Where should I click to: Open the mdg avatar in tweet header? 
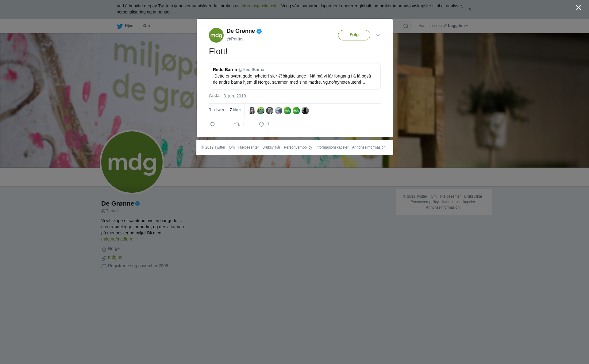(216, 35)
